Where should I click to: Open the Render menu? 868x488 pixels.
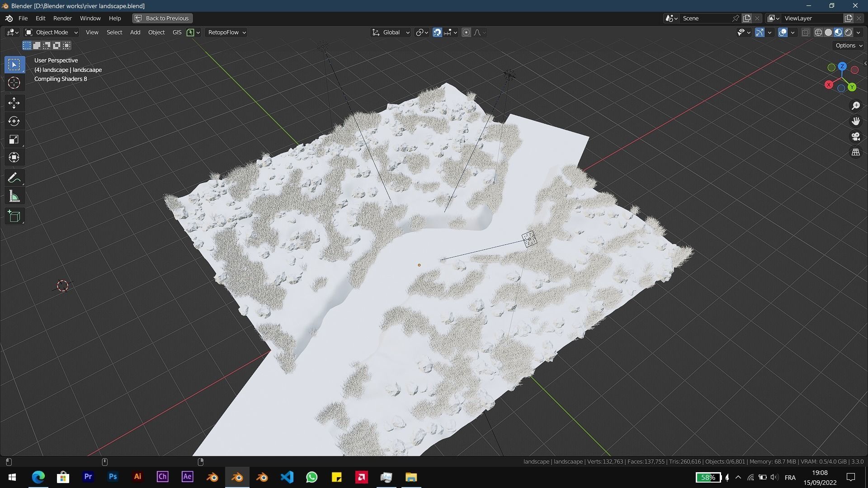tap(62, 18)
